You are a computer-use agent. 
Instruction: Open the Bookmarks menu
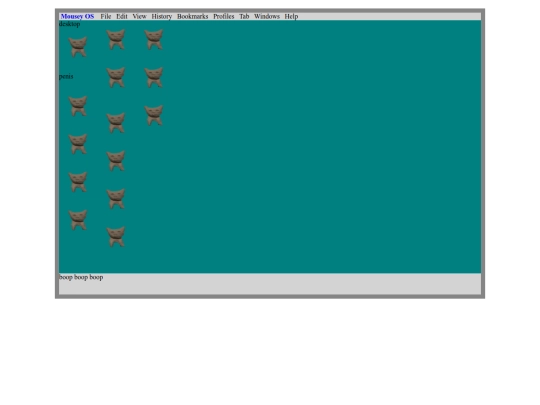(x=193, y=17)
